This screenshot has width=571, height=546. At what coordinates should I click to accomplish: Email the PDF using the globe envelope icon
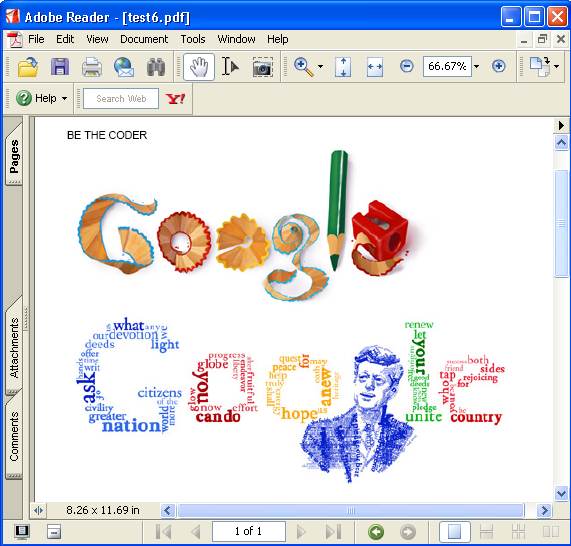point(124,67)
